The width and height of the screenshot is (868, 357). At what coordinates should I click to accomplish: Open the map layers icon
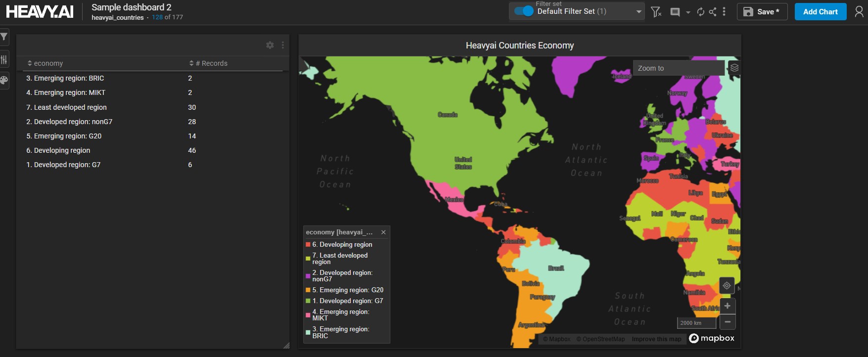tap(734, 68)
